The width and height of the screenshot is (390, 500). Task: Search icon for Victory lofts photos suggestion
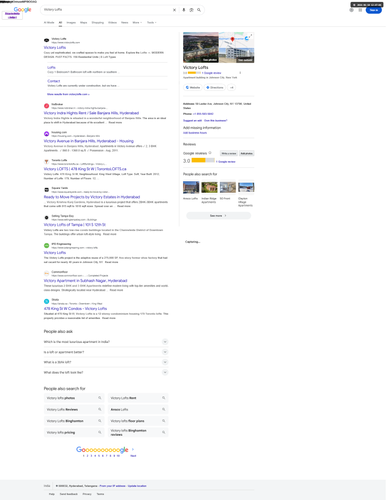pyautogui.click(x=100, y=398)
